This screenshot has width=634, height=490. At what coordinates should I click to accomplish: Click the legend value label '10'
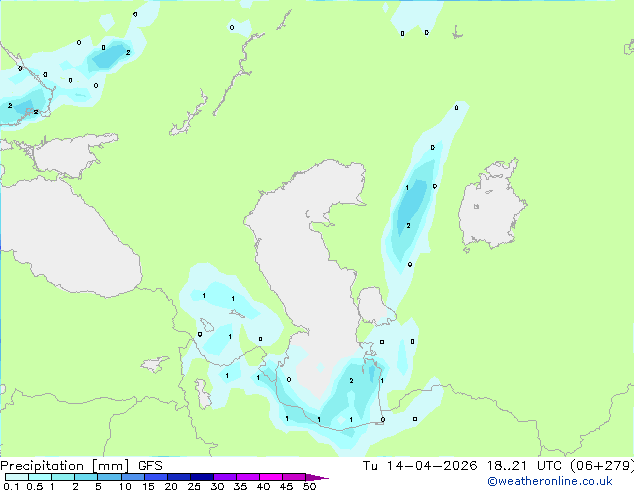(x=125, y=486)
